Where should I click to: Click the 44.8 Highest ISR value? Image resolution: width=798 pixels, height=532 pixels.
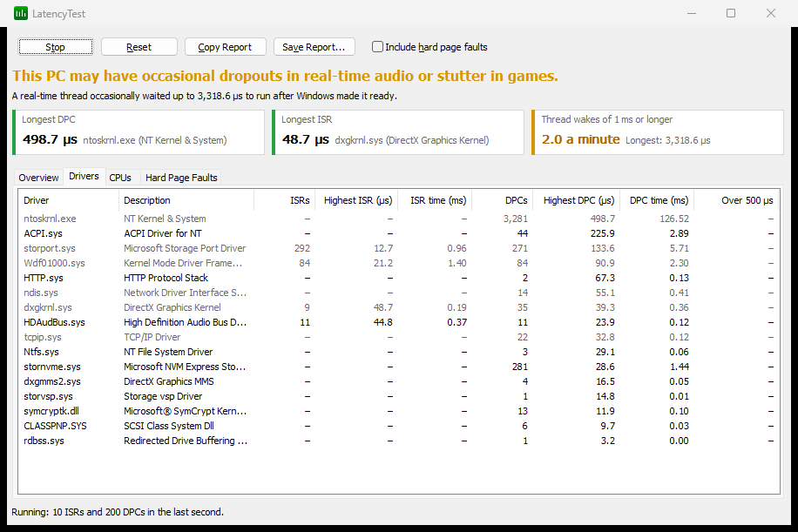point(382,322)
